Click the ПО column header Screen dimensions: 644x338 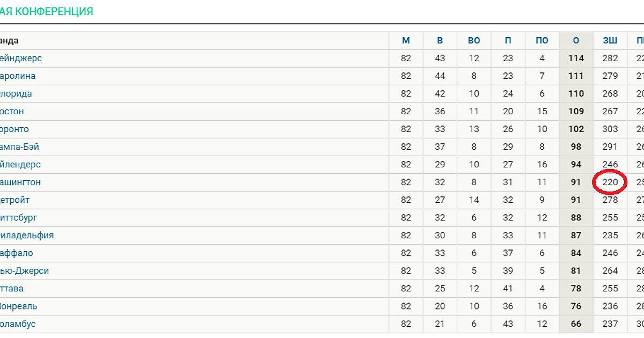point(542,40)
